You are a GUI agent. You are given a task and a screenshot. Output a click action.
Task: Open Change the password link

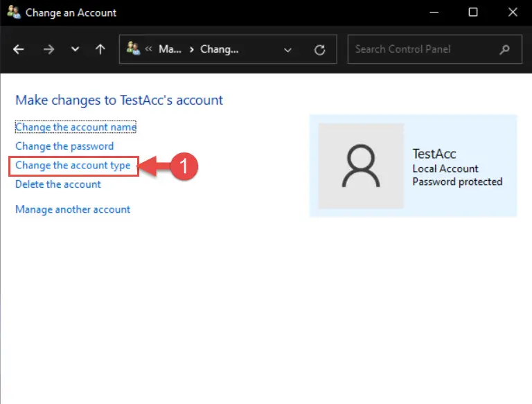[x=64, y=146]
